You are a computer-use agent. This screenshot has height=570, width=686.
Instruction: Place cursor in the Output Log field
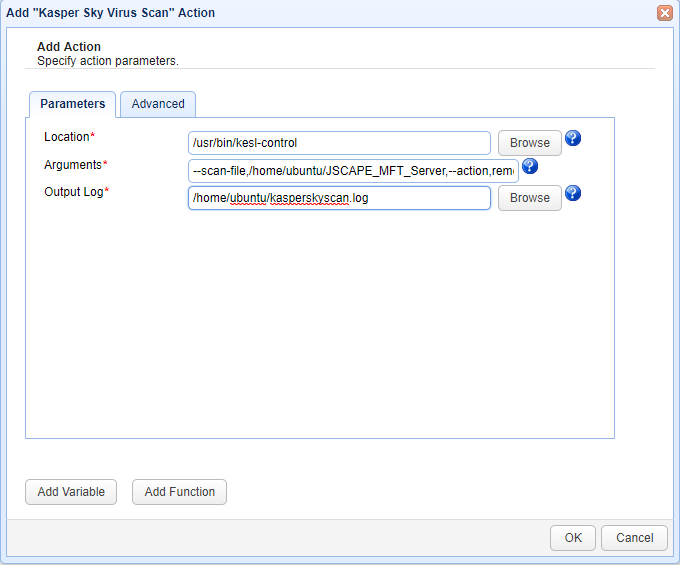pyautogui.click(x=339, y=198)
